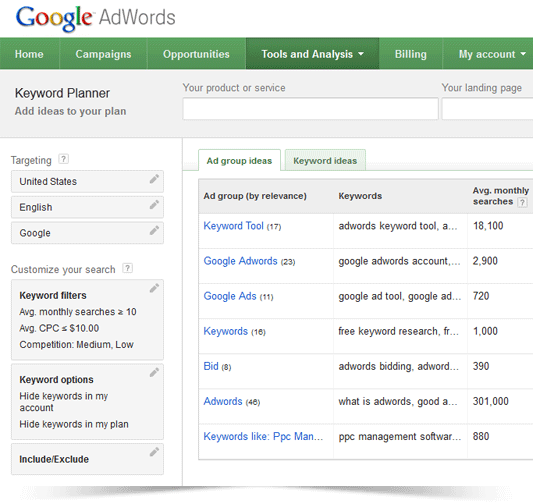Open help icon for Avg. monthly searches
533x504 pixels.
pos(522,203)
